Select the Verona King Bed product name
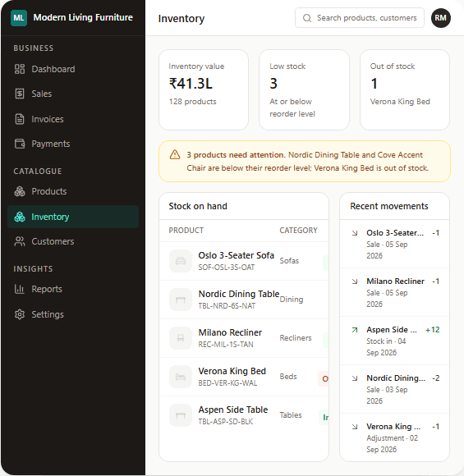Screen dimensions: 464x476 pos(232,371)
